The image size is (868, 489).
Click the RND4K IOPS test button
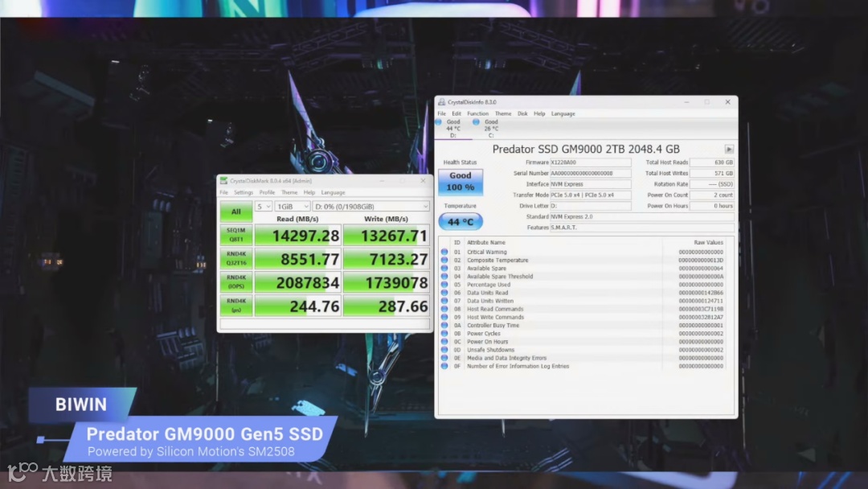[x=235, y=281]
